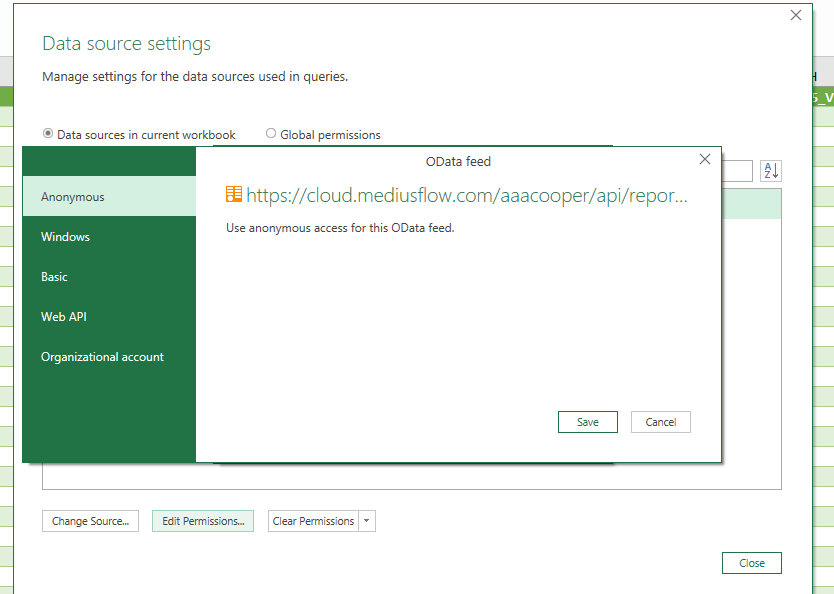Select the Global permissions radio button

coord(271,133)
